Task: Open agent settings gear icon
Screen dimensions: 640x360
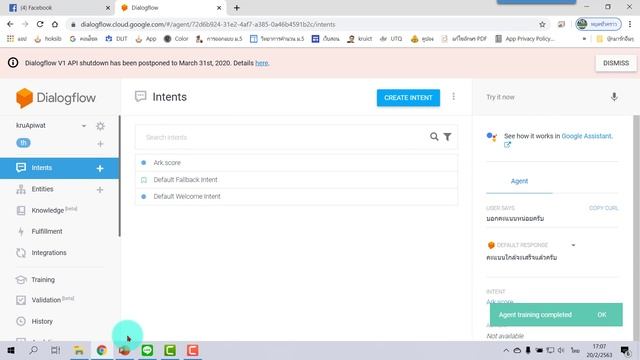Action: coord(100,126)
